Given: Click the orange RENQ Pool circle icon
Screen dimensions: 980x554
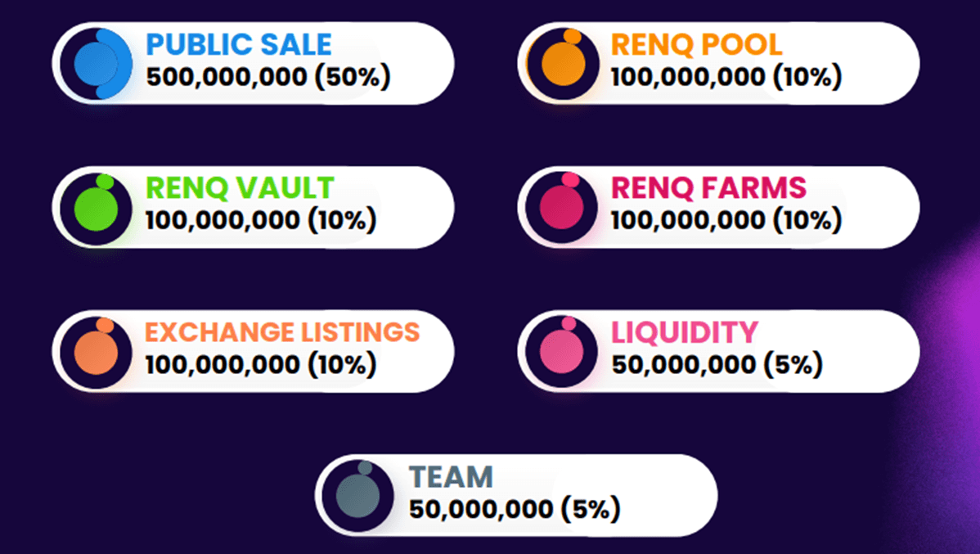Looking at the screenshot, I should [x=563, y=64].
